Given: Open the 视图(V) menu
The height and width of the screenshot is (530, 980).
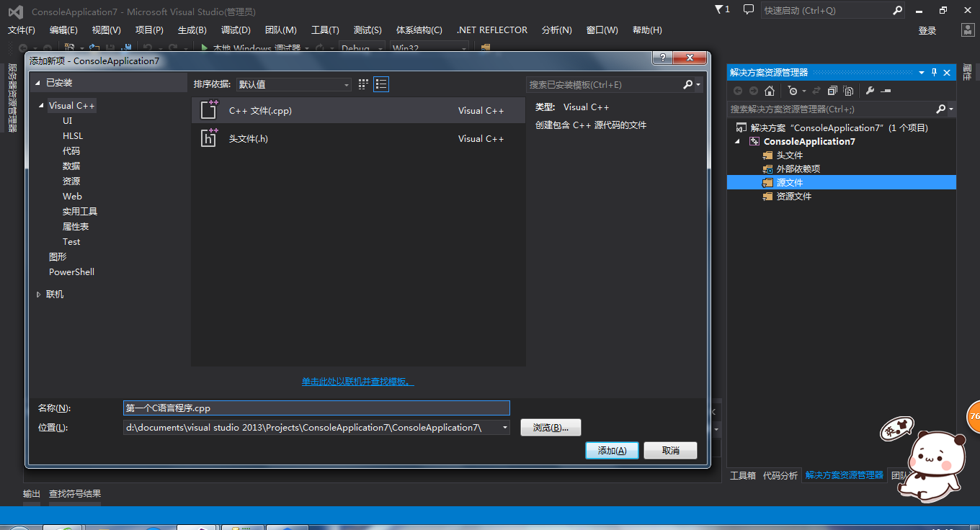Looking at the screenshot, I should point(107,30).
